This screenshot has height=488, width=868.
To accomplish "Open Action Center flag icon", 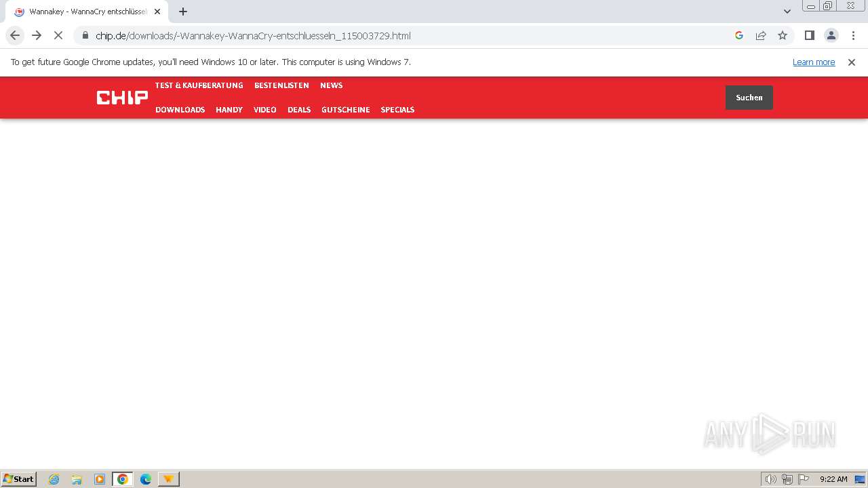I will pyautogui.click(x=804, y=479).
